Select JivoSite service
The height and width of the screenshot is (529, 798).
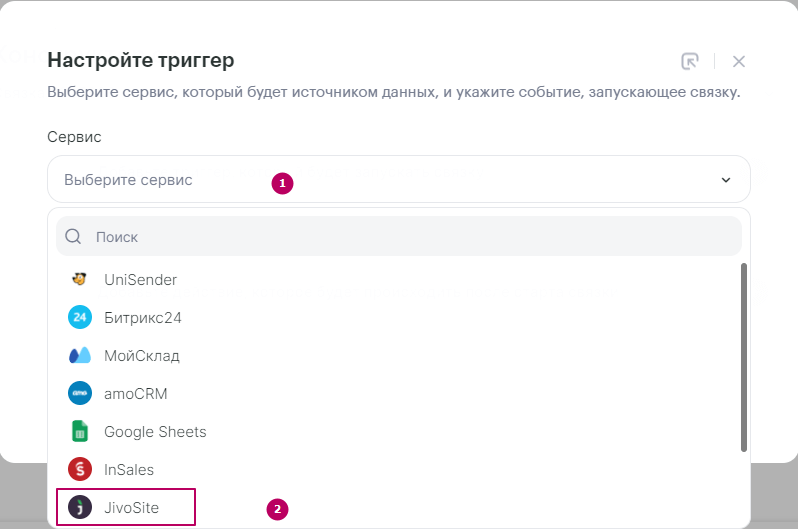tap(126, 507)
